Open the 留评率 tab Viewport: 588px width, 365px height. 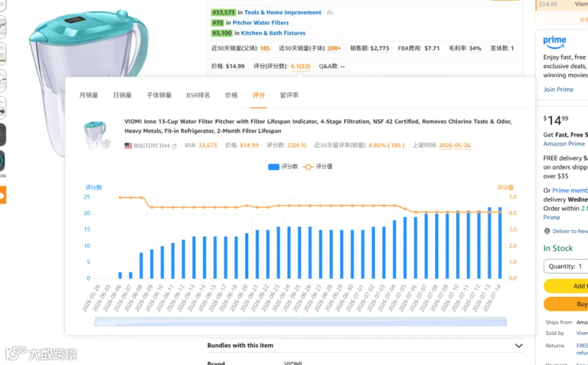pyautogui.click(x=289, y=96)
